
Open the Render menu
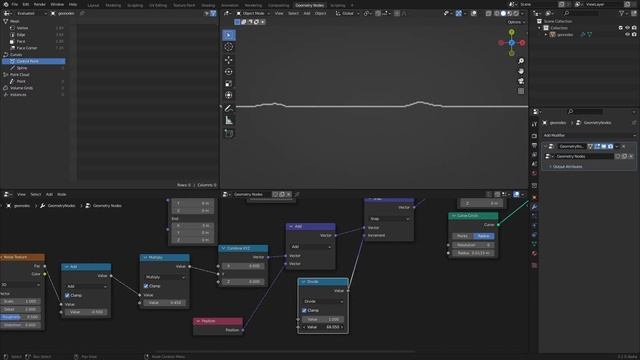[x=40, y=4]
